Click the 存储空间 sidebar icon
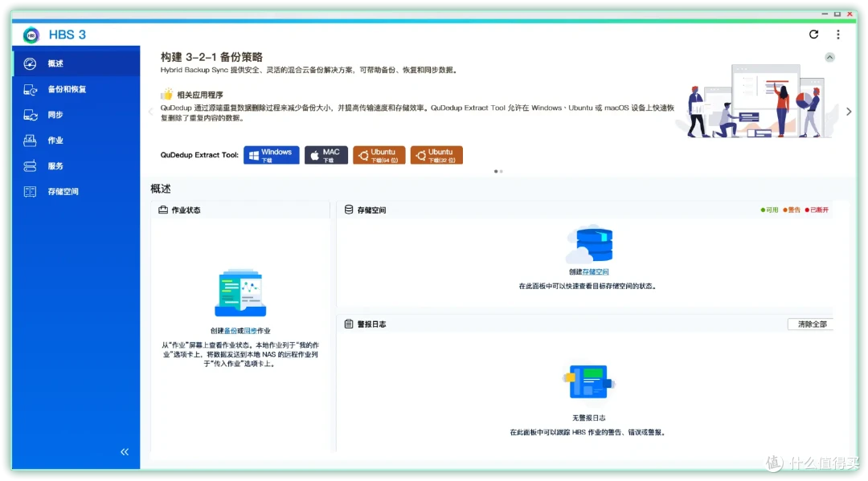 [30, 191]
